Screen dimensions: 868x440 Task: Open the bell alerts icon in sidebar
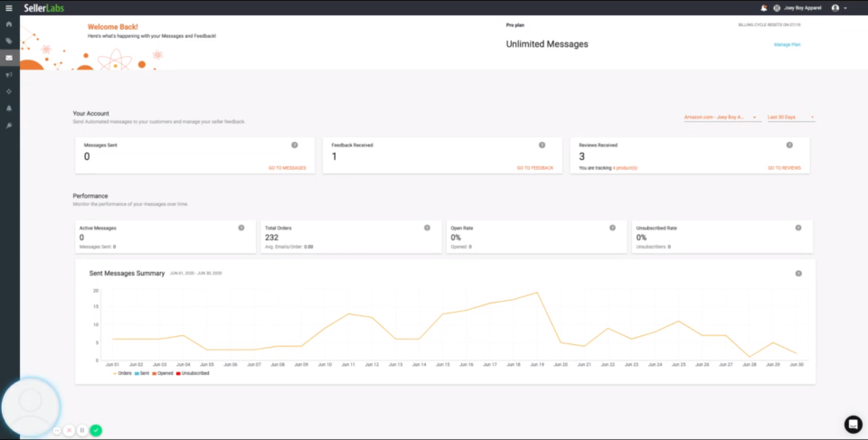tap(9, 108)
